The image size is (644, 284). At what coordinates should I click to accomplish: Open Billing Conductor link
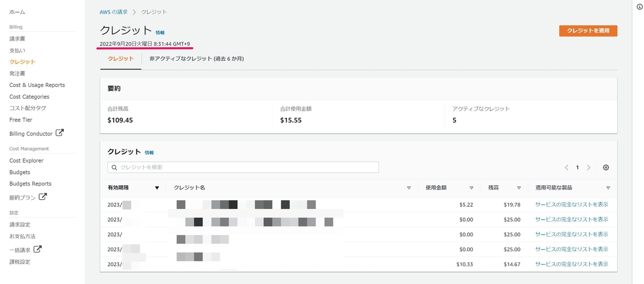31,134
